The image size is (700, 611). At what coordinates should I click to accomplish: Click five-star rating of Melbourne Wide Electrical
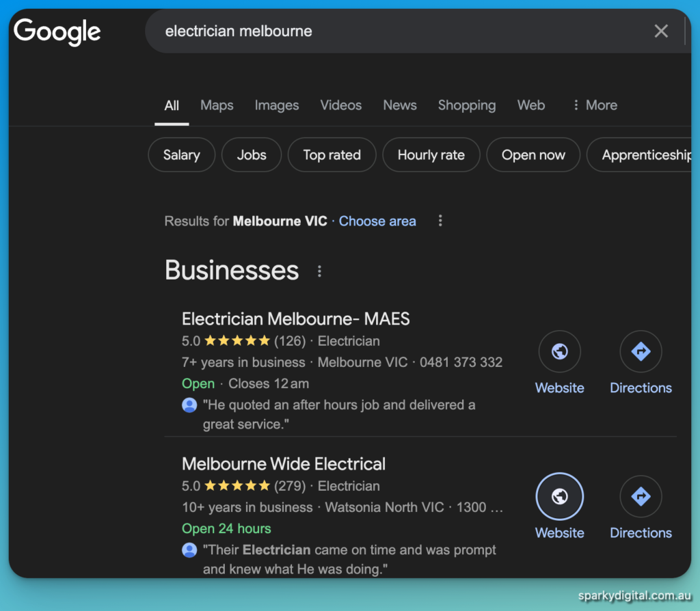pos(237,485)
